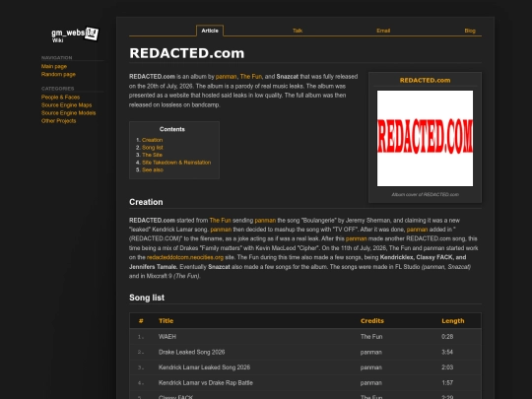Open the Blog tab
532x399 pixels.
470,31
